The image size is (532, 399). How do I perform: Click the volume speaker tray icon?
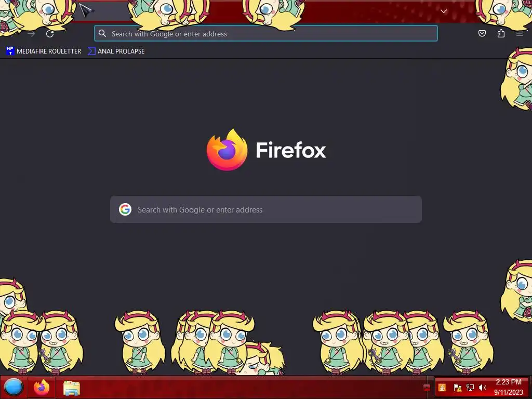[483, 388]
